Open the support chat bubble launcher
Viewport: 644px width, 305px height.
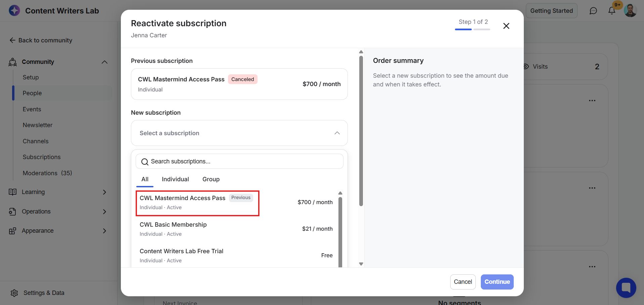(x=626, y=288)
